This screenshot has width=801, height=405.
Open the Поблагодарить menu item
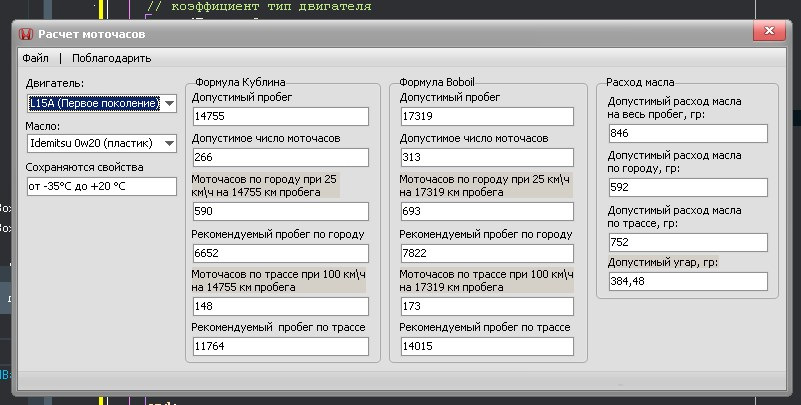coord(111,58)
